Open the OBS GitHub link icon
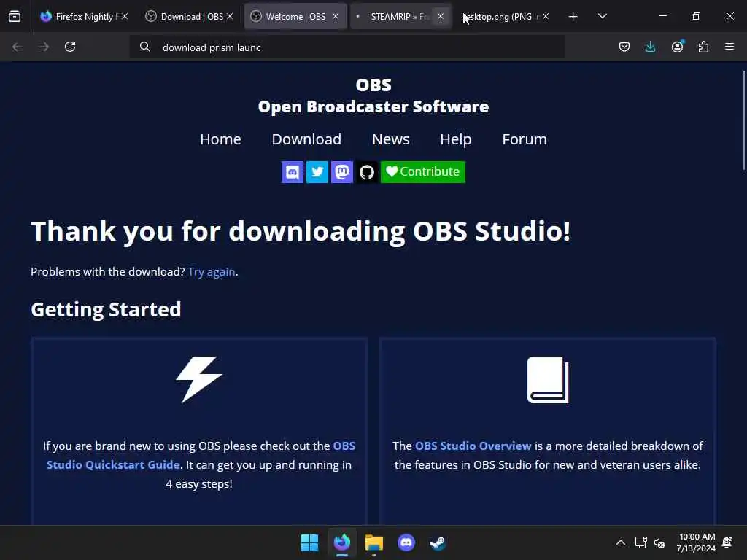747x560 pixels. click(x=367, y=172)
